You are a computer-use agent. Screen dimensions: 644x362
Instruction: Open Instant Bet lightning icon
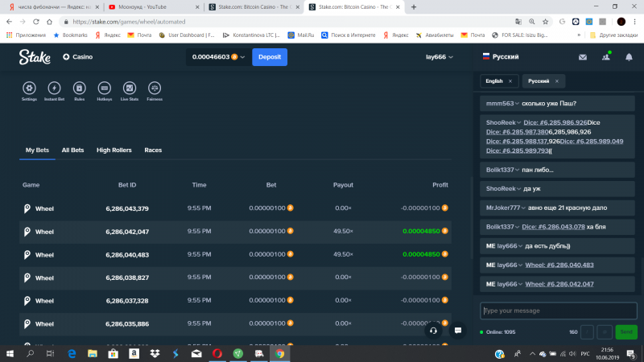point(54,88)
